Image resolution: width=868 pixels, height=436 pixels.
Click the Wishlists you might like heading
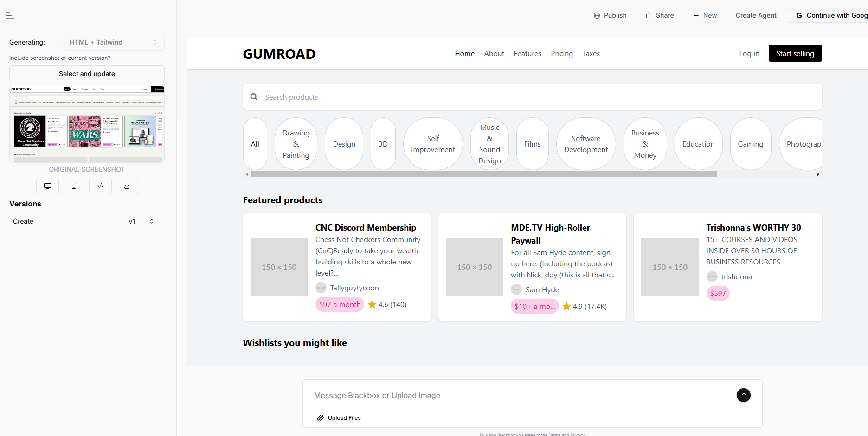click(295, 343)
